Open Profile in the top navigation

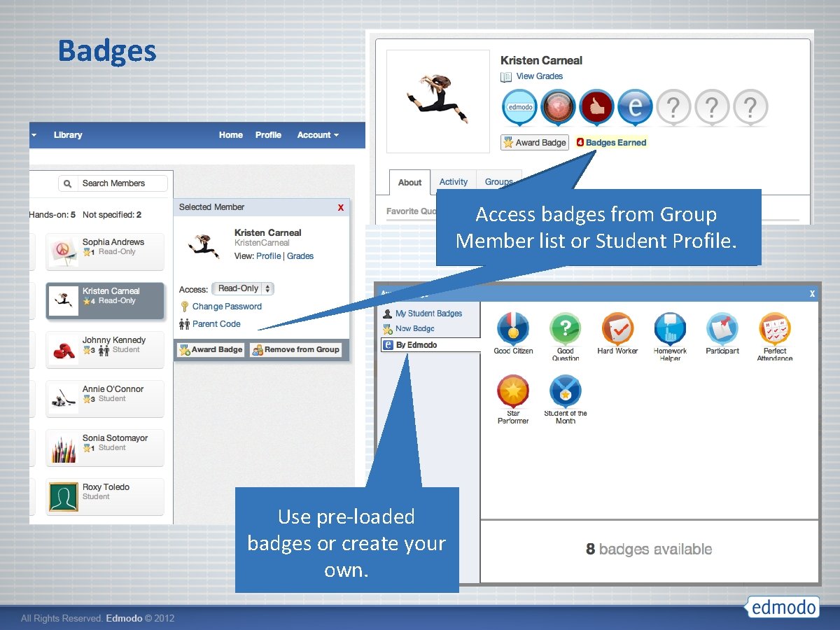click(x=268, y=135)
